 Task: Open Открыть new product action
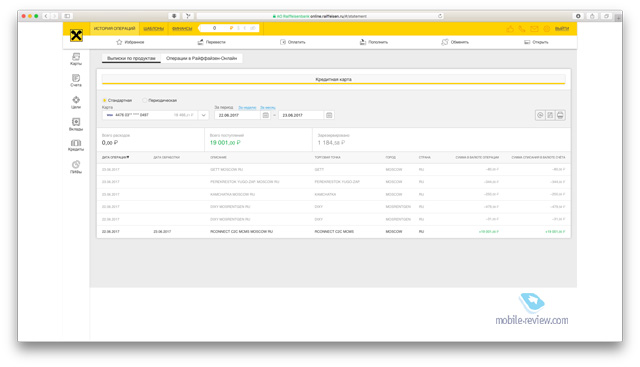(536, 42)
